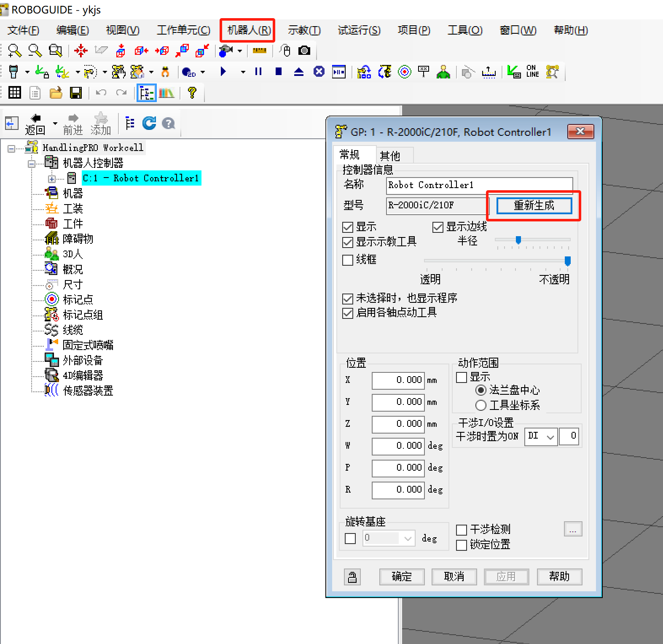Select the 工具坐标系 radio button

click(481, 405)
